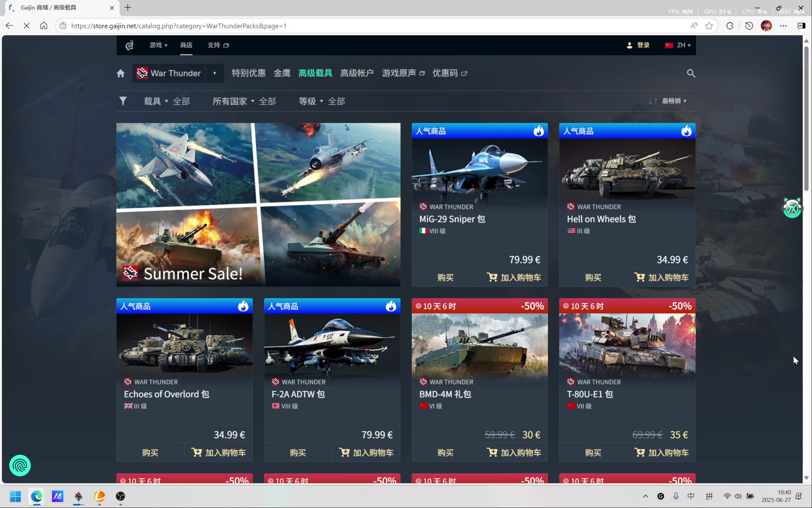The width and height of the screenshot is (812, 508).
Task: Add F-2A ADTW pack to cart
Action: coord(366,452)
